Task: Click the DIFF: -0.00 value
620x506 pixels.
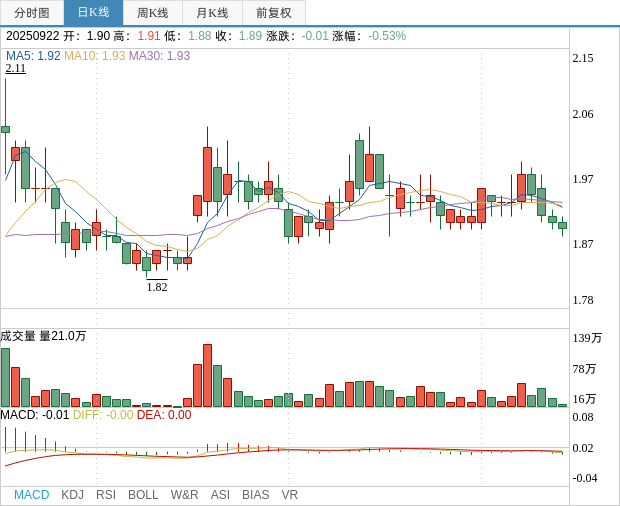Action: (103, 415)
